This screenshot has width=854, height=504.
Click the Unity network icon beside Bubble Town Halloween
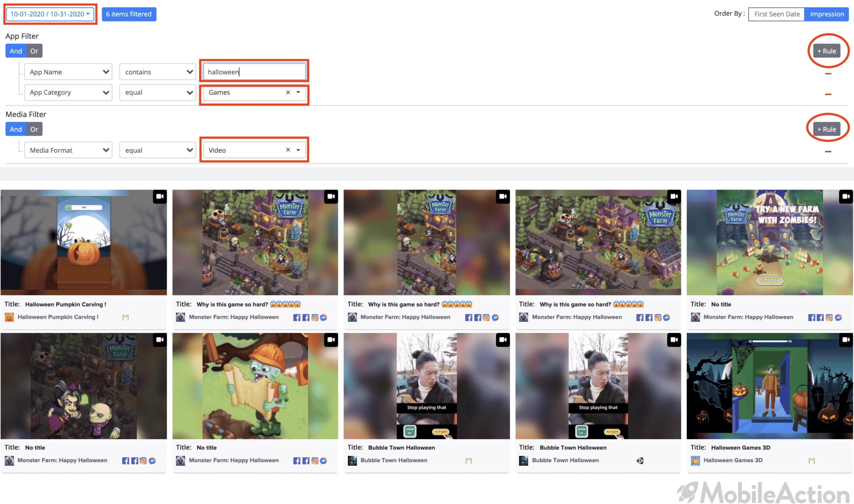640,461
